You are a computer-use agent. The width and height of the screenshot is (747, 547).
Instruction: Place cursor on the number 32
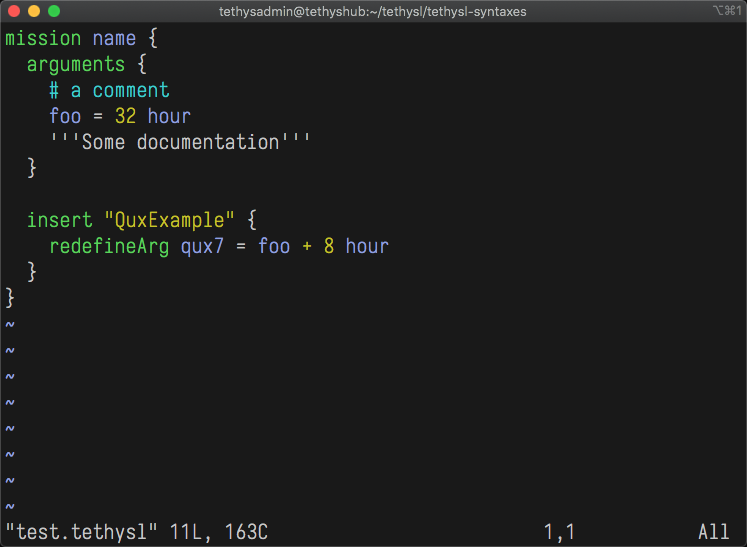pyautogui.click(x=125, y=117)
